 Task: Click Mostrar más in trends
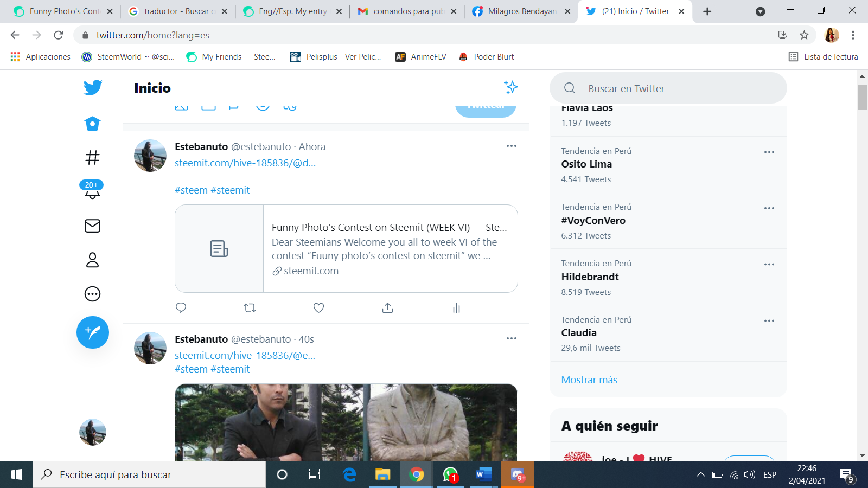[x=589, y=380]
